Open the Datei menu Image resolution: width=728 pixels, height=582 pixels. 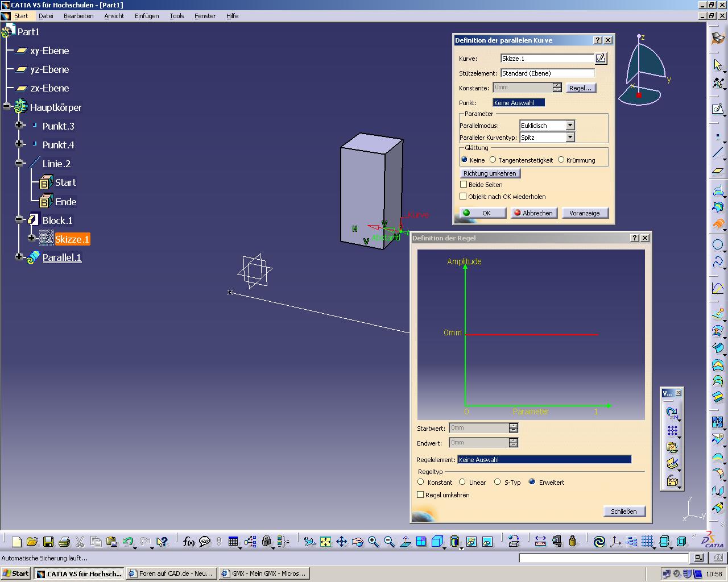(45, 16)
